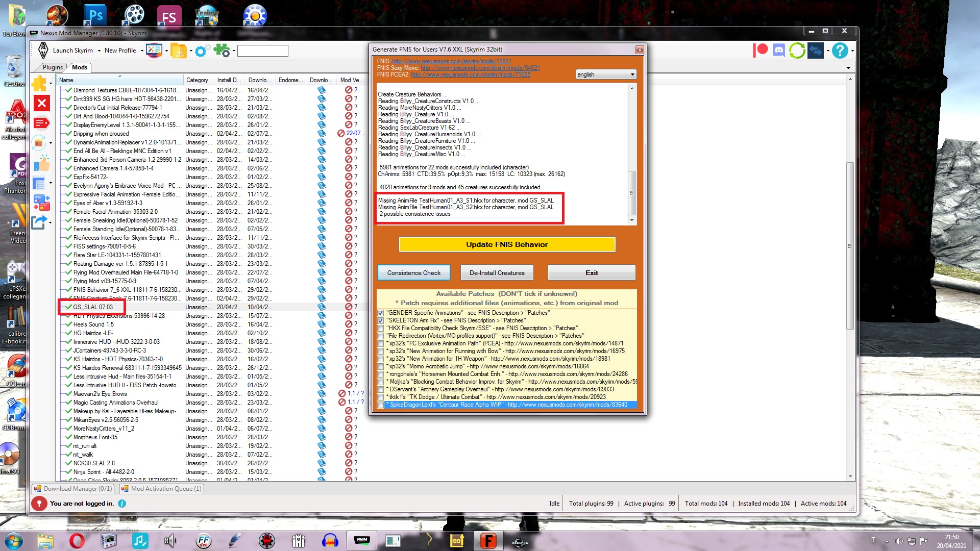
Task: Click the red no-version icon for GS_SLAL
Action: tap(349, 307)
